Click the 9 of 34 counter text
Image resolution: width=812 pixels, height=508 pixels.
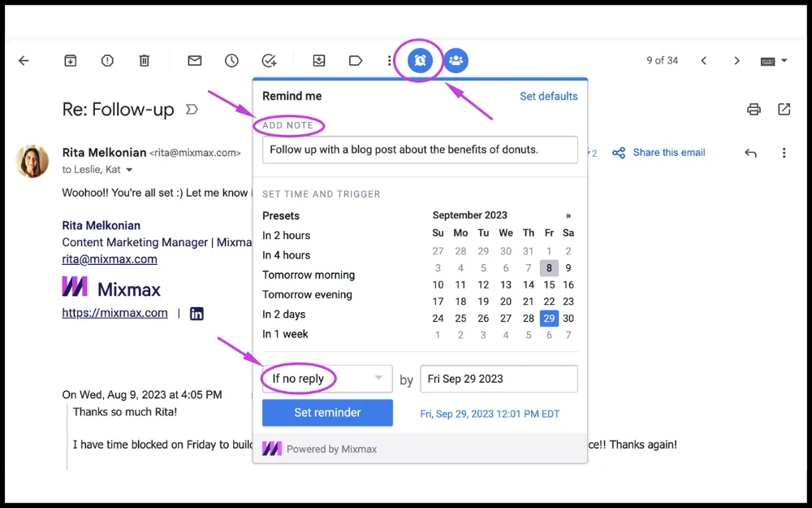pyautogui.click(x=663, y=61)
